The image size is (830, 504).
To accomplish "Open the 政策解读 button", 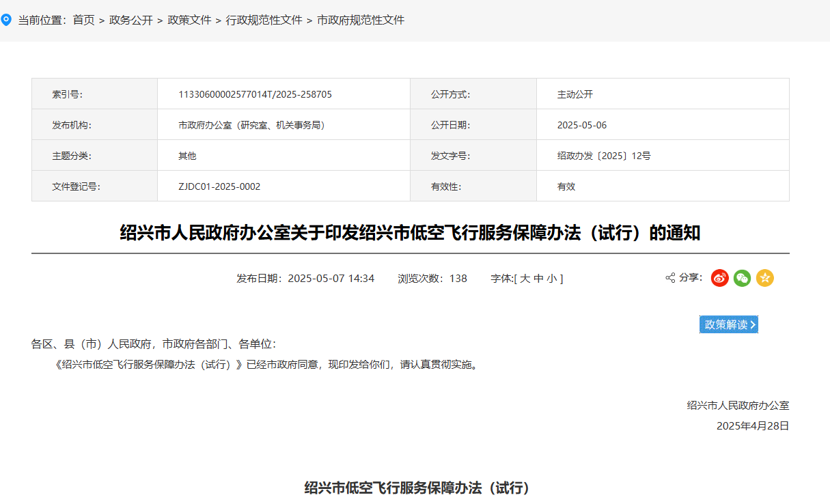I will 729,324.
